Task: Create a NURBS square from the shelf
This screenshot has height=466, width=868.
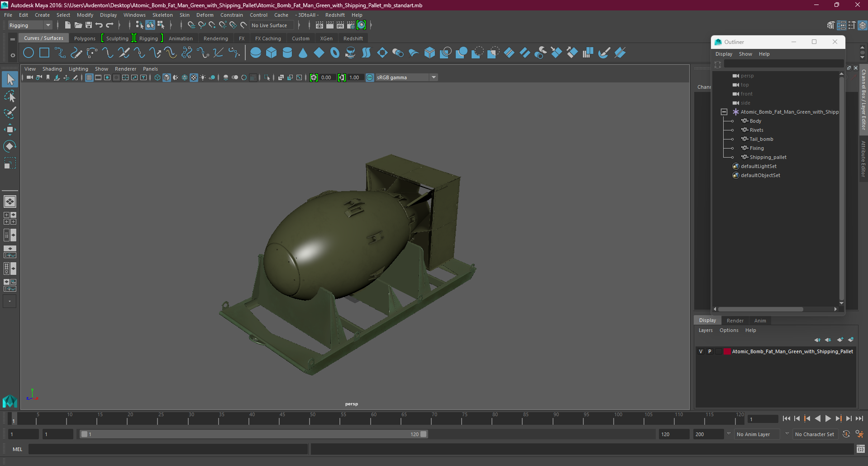Action: pyautogui.click(x=44, y=53)
